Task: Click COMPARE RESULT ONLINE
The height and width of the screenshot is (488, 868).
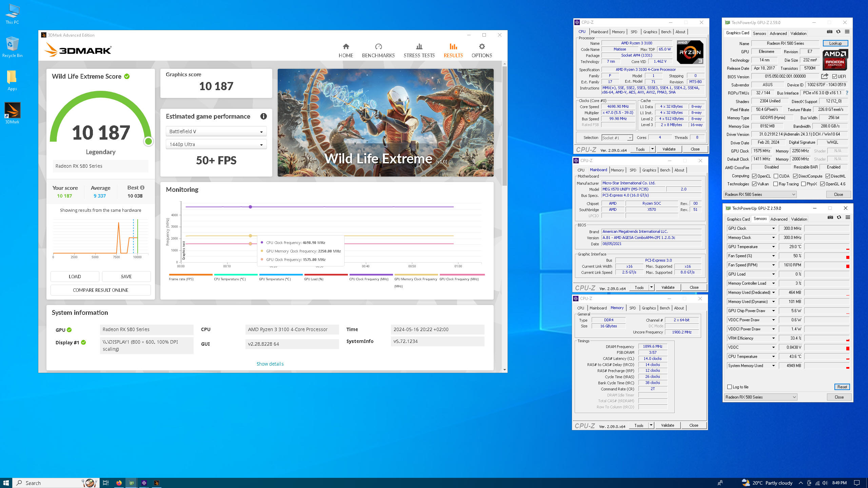Action: (100, 290)
